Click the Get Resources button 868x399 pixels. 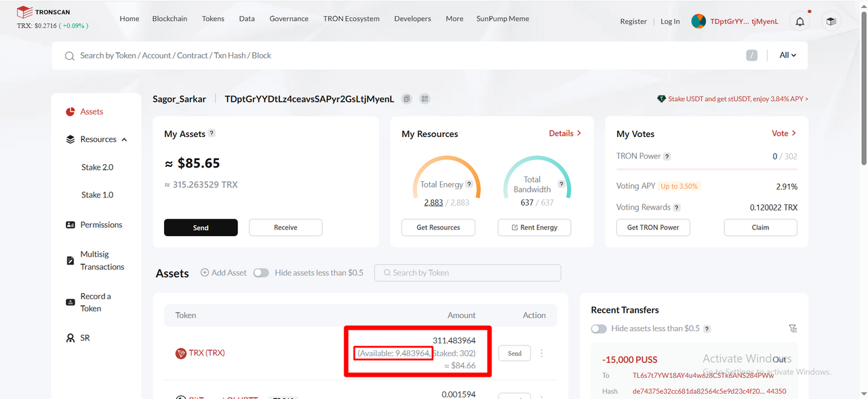click(438, 227)
